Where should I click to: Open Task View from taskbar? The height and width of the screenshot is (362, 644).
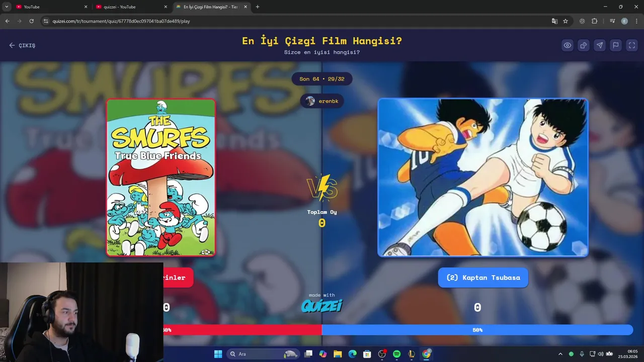pos(308,354)
